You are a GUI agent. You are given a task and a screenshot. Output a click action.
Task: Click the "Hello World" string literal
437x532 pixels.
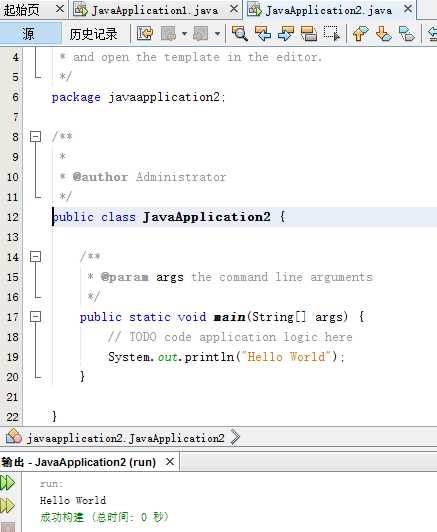(286, 357)
